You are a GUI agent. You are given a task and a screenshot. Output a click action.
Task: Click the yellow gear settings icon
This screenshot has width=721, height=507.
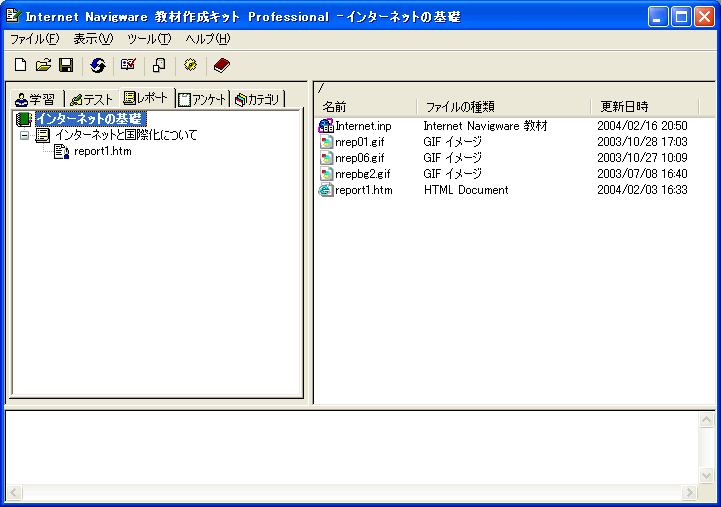coord(190,65)
